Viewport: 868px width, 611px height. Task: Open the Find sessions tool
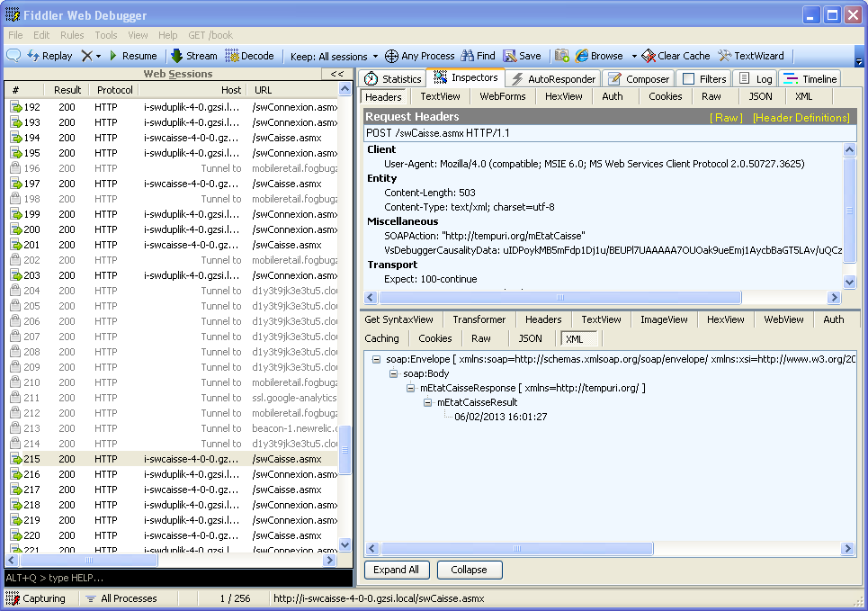466,56
